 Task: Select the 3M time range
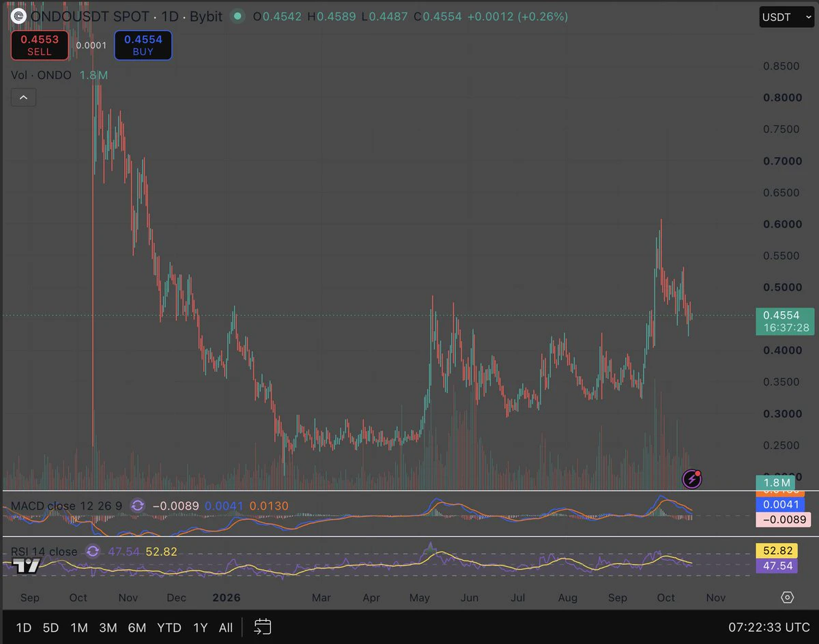click(x=108, y=628)
